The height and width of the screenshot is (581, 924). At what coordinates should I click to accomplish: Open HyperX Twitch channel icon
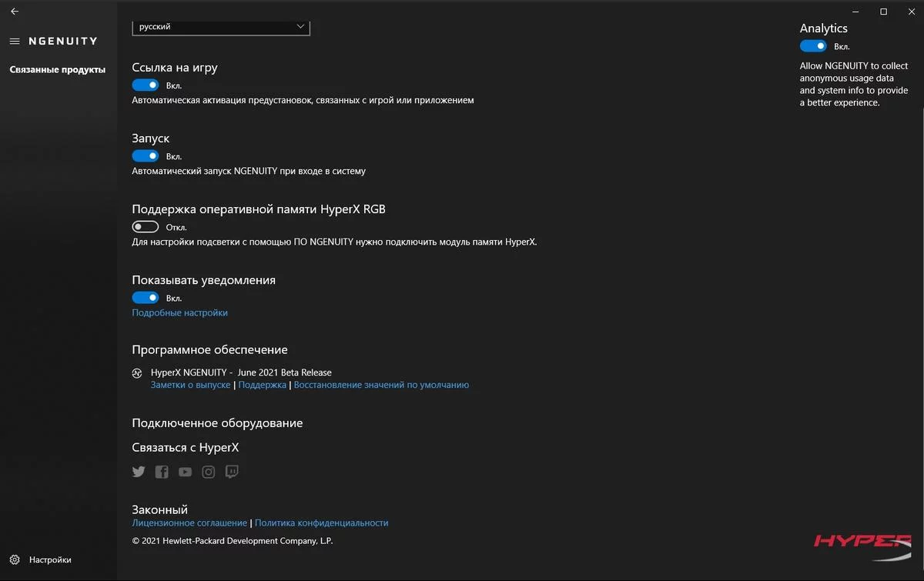(232, 472)
